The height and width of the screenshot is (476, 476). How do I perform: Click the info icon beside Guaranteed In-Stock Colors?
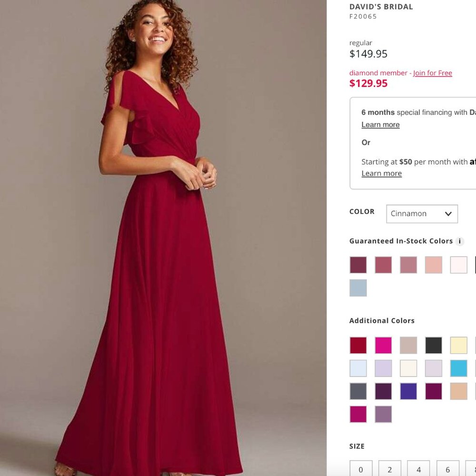pyautogui.click(x=459, y=241)
